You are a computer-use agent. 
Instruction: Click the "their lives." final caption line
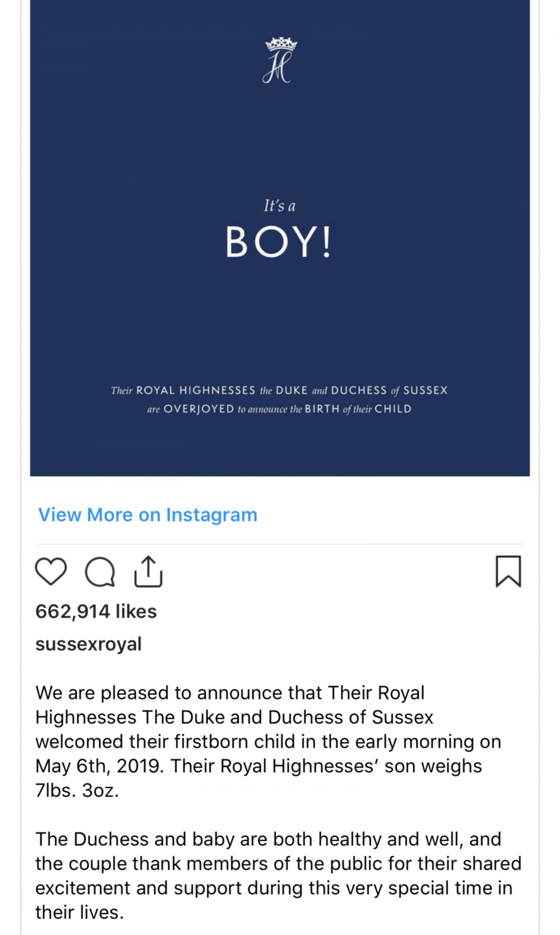click(80, 912)
